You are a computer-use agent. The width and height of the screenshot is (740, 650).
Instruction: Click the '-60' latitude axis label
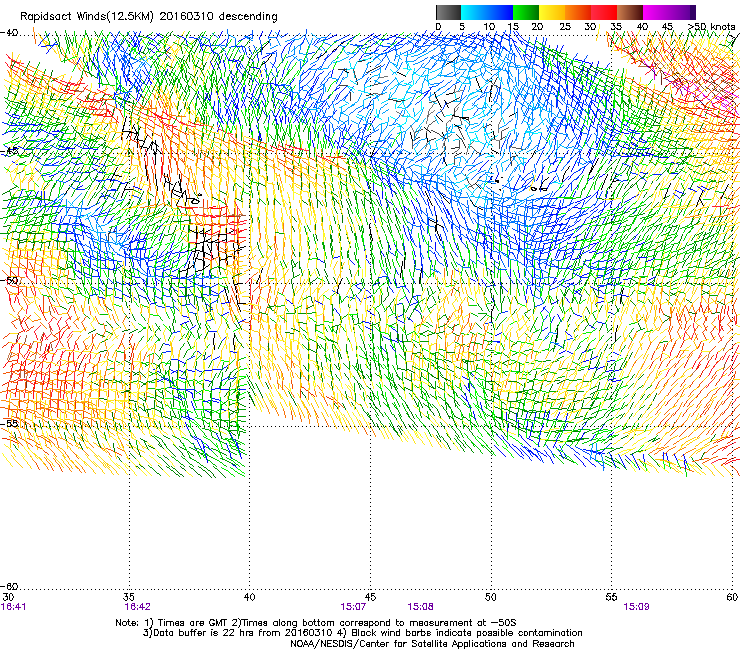9,586
